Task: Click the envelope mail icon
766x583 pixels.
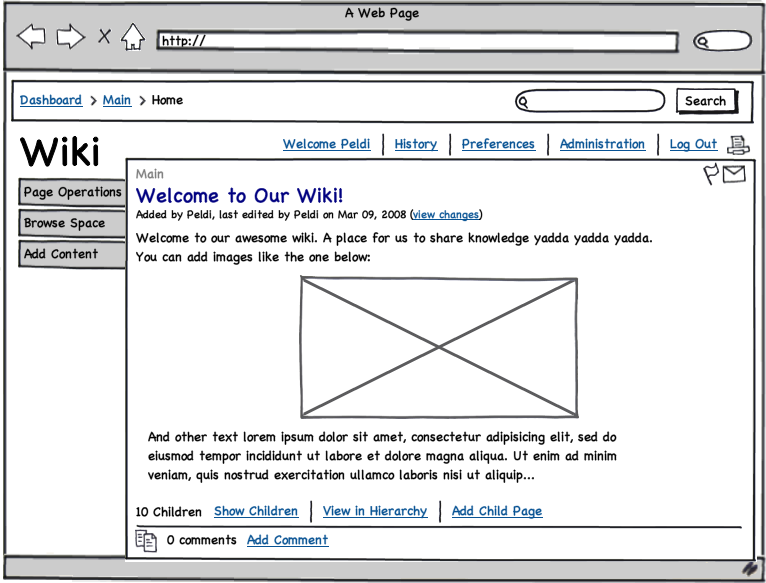Action: [x=734, y=174]
